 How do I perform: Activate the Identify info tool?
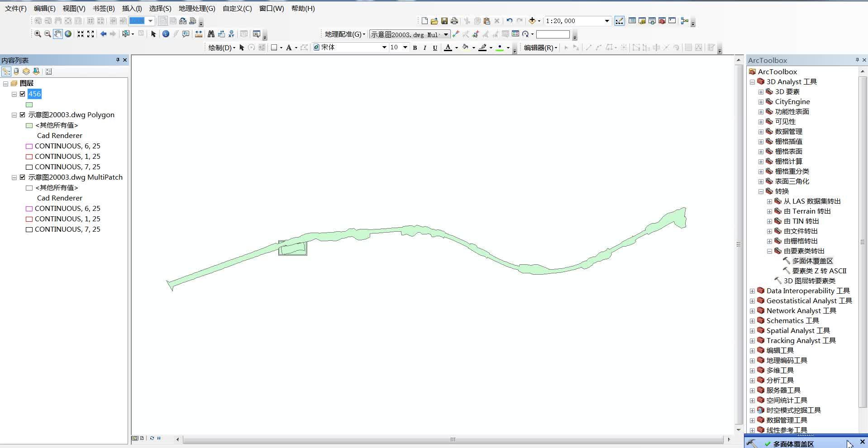pyautogui.click(x=166, y=34)
